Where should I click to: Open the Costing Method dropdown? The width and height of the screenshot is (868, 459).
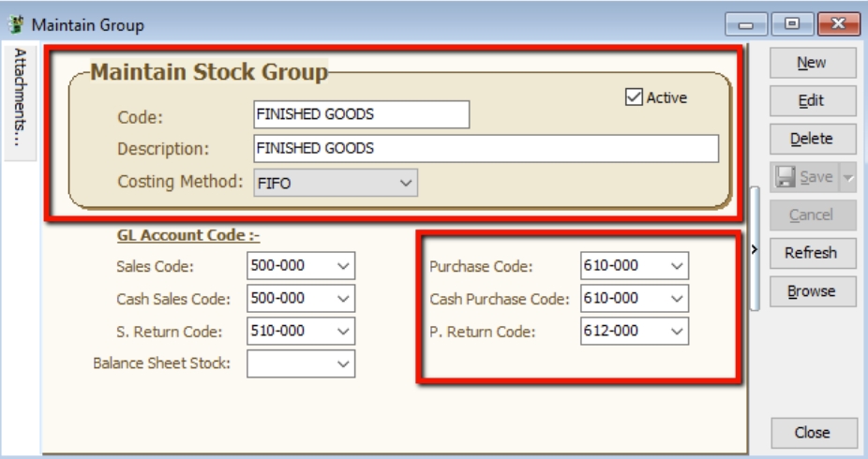click(x=405, y=185)
